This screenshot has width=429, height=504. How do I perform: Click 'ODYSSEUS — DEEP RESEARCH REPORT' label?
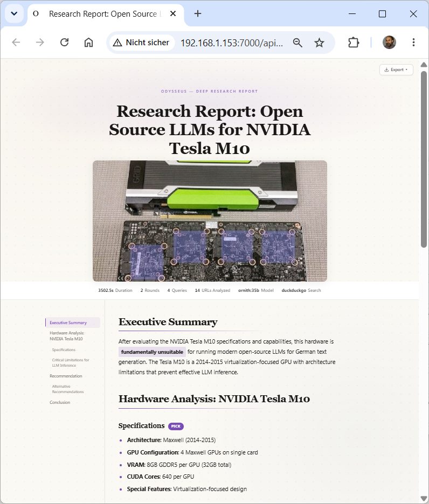(210, 92)
